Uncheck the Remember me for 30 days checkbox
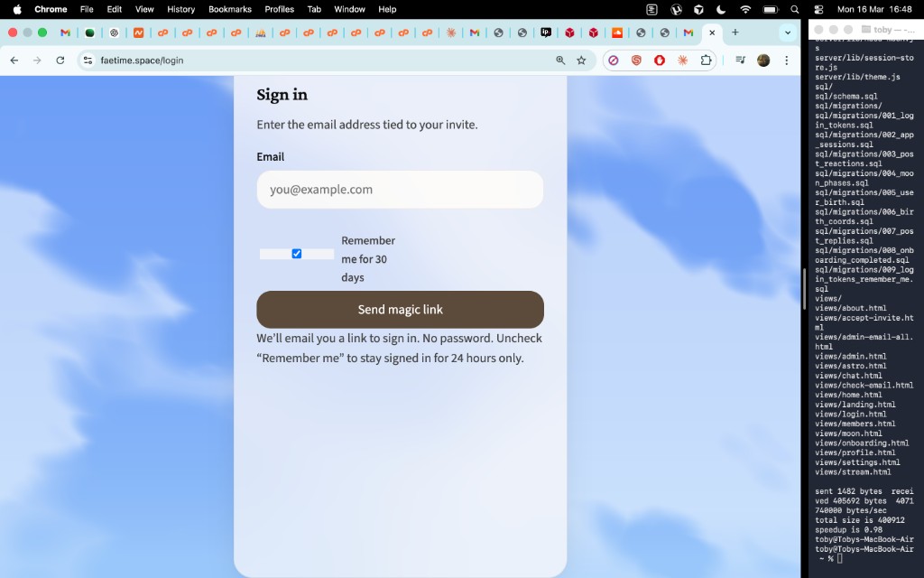Image resolution: width=924 pixels, height=578 pixels. (x=297, y=254)
